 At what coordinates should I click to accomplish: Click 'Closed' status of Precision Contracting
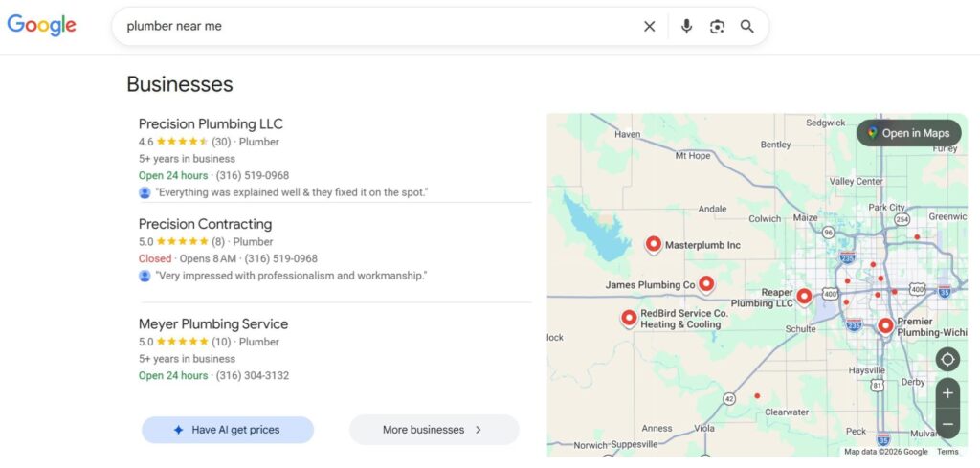154,258
